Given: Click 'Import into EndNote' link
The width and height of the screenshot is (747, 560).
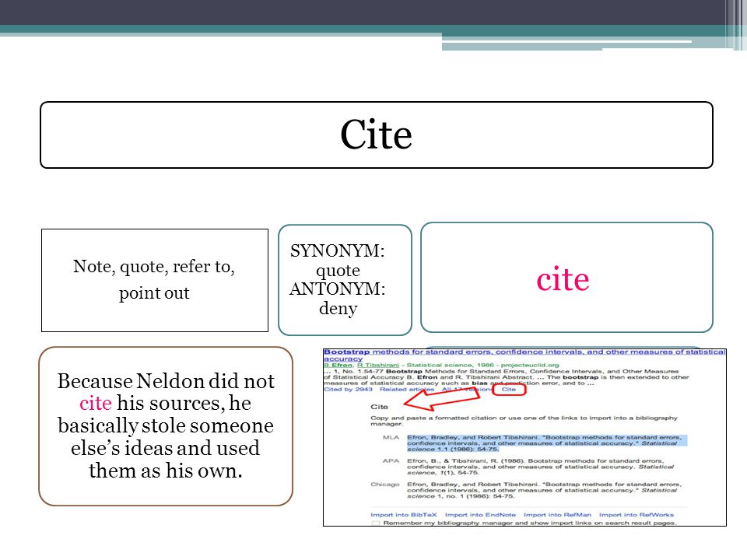Looking at the screenshot, I should pyautogui.click(x=480, y=515).
